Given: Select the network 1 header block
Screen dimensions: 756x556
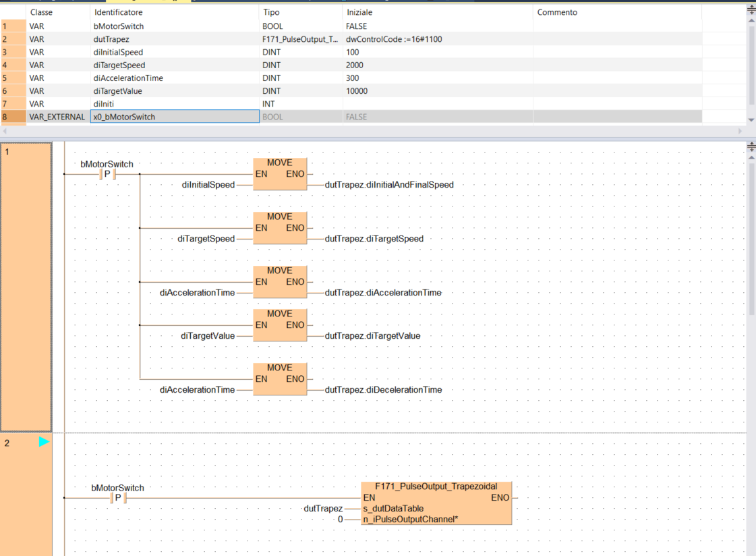Looking at the screenshot, I should click(x=26, y=287).
